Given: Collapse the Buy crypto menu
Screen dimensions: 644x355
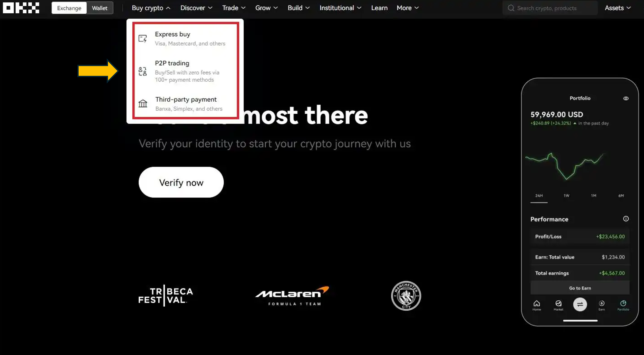Looking at the screenshot, I should 151,8.
